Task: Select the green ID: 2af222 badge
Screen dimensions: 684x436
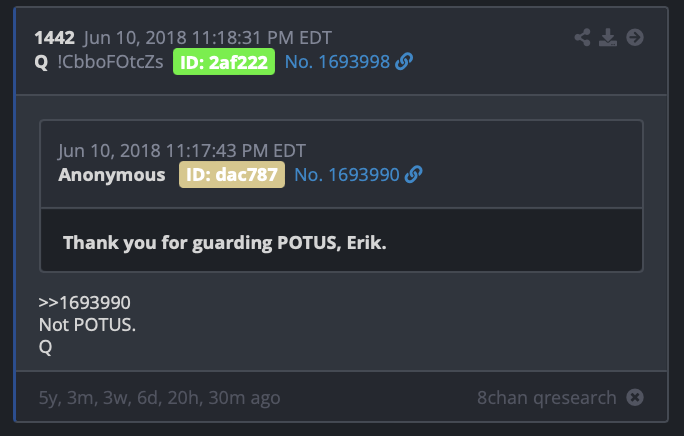Action: coord(224,62)
